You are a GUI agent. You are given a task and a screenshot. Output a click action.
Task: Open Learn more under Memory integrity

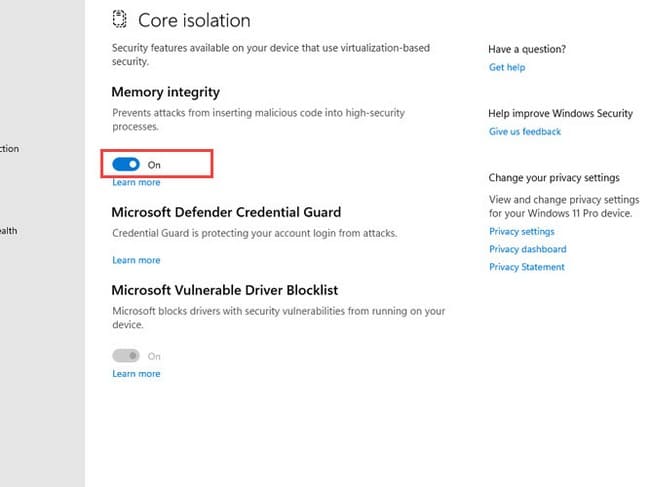coord(136,183)
